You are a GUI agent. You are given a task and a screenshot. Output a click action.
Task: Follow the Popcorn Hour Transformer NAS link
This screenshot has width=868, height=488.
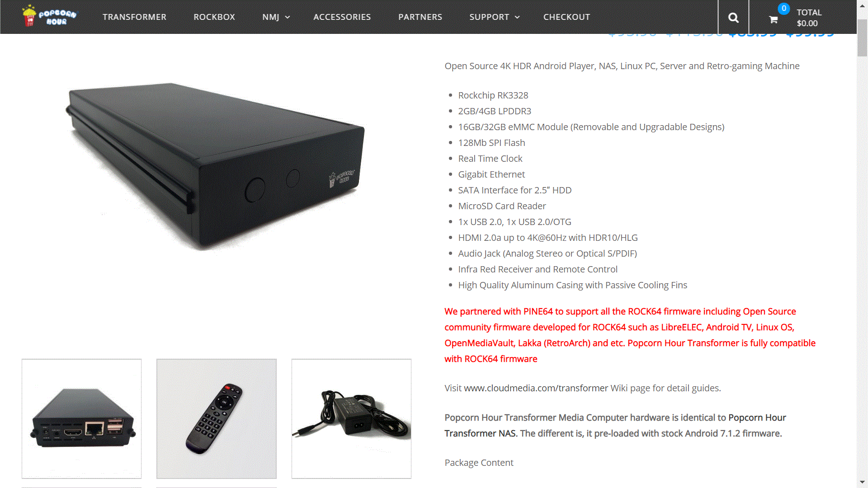pyautogui.click(x=615, y=426)
